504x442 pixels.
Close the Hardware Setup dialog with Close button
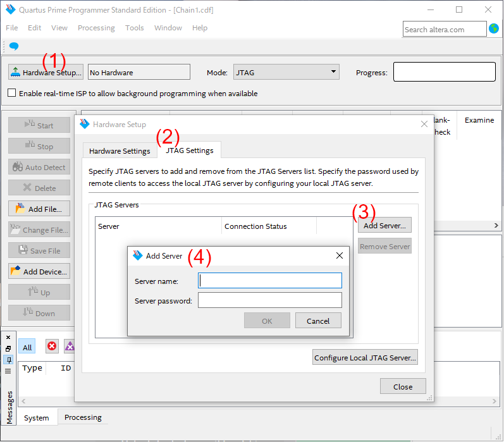(x=403, y=386)
